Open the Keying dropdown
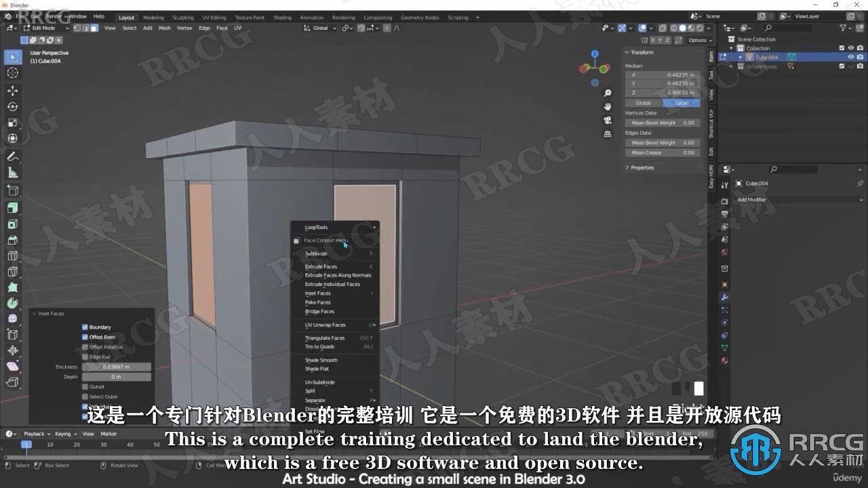Screen dimensions: 868x488 click(x=65, y=434)
